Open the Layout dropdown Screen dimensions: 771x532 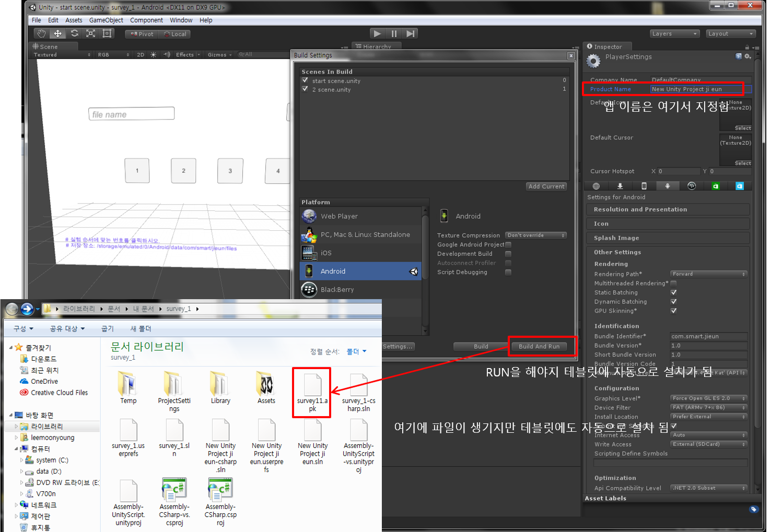point(731,33)
